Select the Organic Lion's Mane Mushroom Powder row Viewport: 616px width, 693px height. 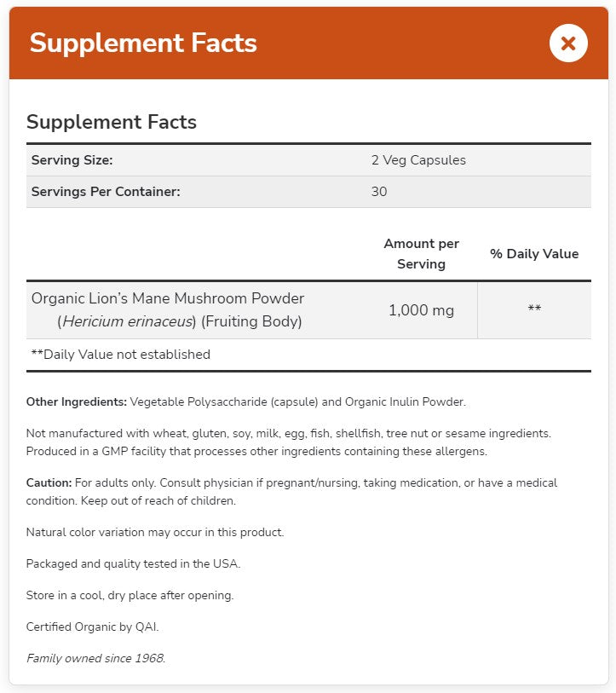coord(168,310)
